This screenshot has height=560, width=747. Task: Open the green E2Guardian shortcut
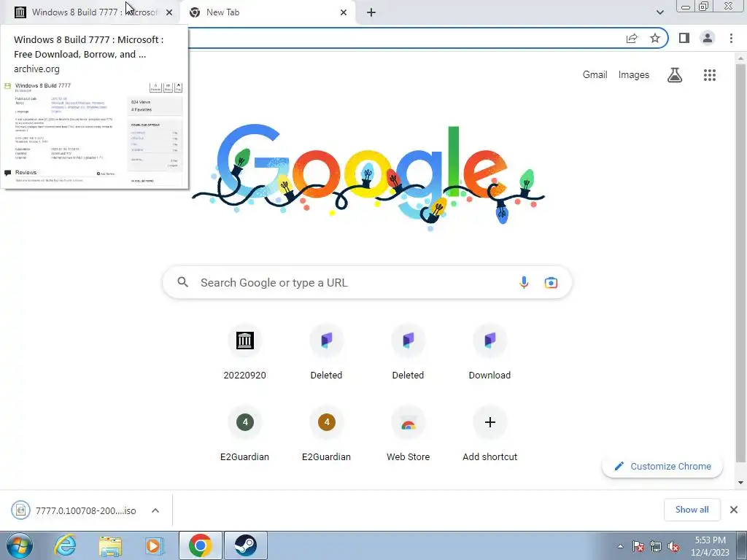pos(245,435)
